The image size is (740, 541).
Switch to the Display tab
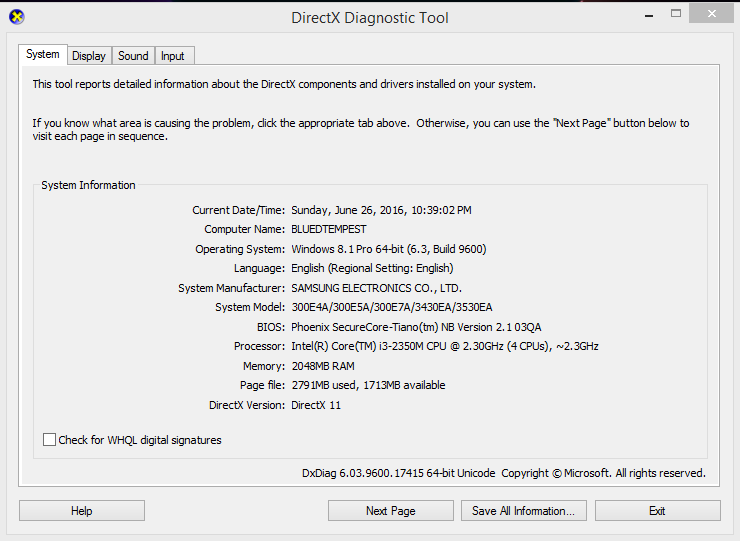tap(89, 56)
